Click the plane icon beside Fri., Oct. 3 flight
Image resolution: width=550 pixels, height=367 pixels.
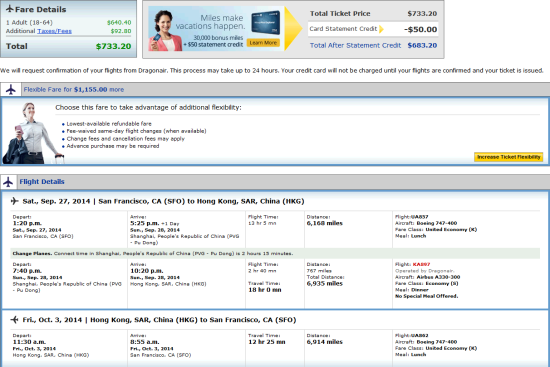click(15, 320)
